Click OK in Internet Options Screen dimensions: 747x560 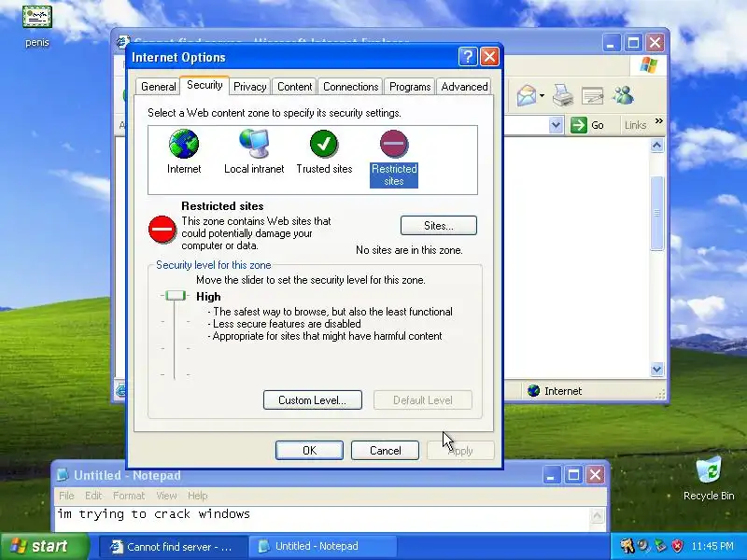click(309, 450)
